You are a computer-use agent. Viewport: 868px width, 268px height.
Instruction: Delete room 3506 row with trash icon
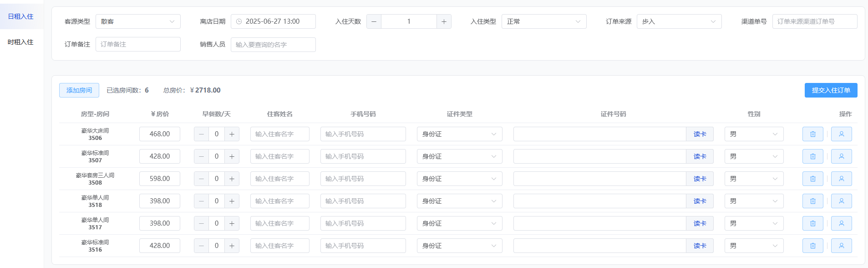(x=812, y=134)
